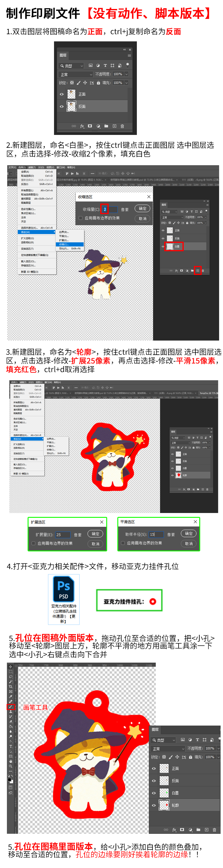Select the Magic Wand tool in step 5 toolbar
The image size is (223, 868).
(11, 682)
